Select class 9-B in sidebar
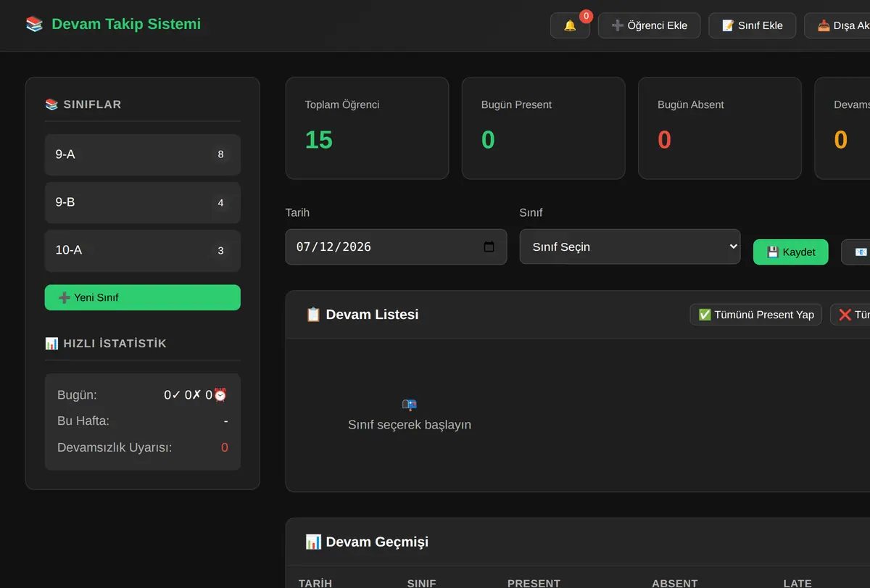 tap(143, 202)
